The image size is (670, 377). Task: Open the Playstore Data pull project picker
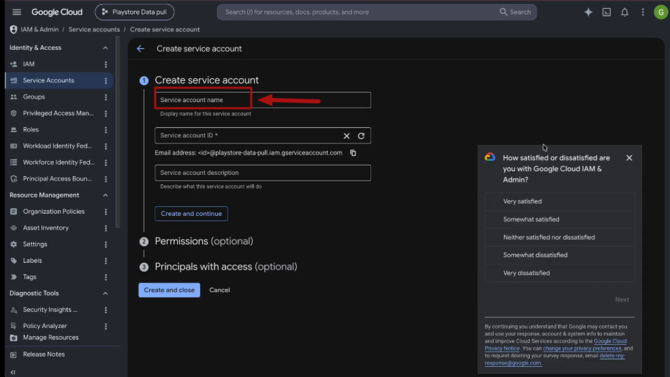tap(135, 12)
